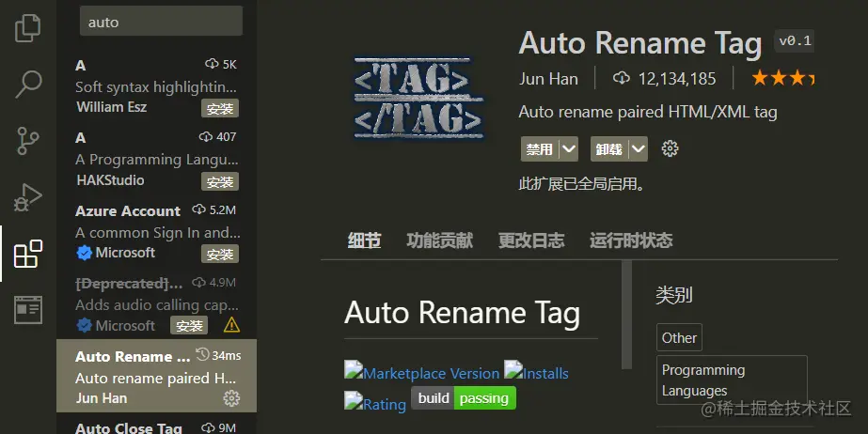Open the Search view icon

click(27, 84)
